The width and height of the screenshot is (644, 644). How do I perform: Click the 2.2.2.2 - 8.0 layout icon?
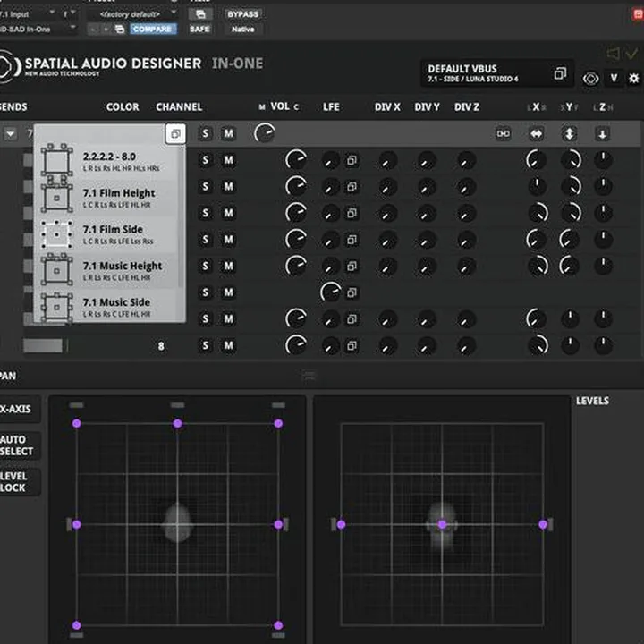[56, 160]
